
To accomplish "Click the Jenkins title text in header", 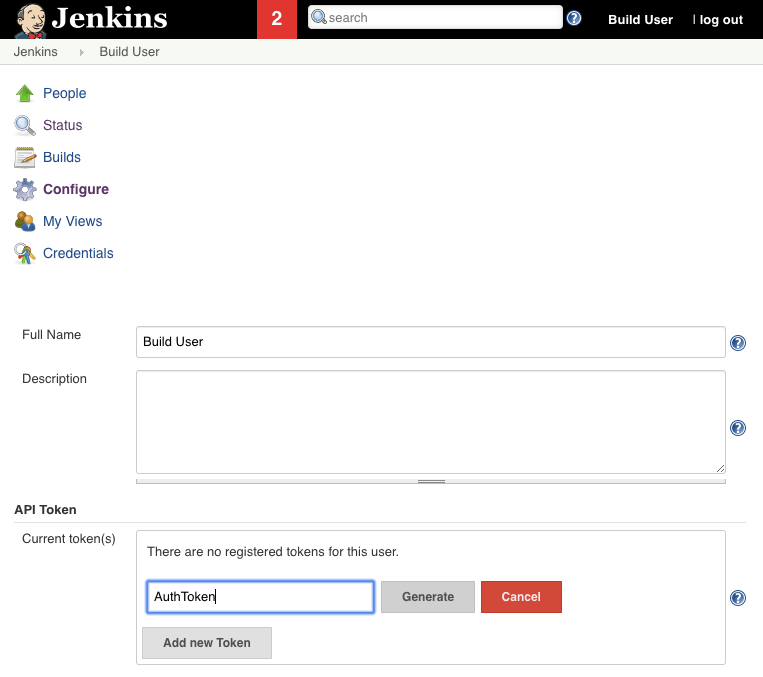I will (x=109, y=18).
